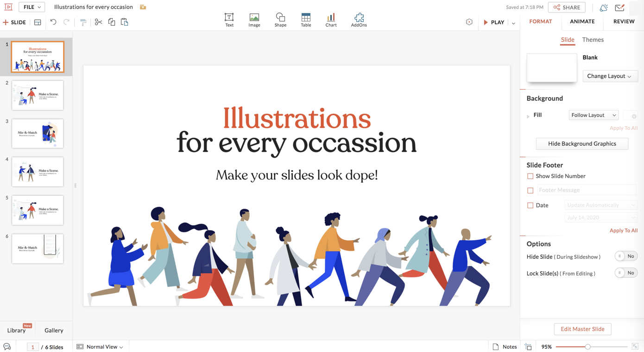Check the Date checkbox

click(x=530, y=205)
